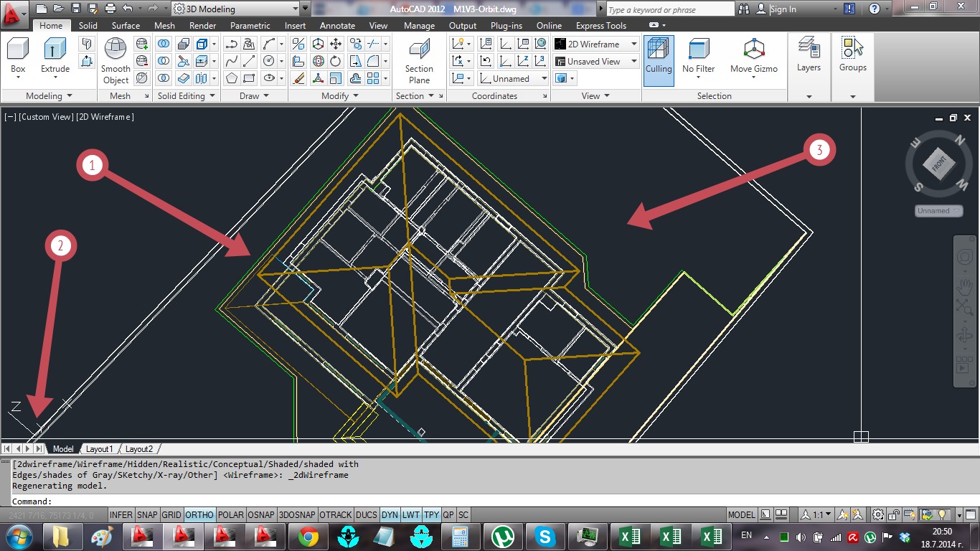Switch to the Layout1 tab

point(99,448)
